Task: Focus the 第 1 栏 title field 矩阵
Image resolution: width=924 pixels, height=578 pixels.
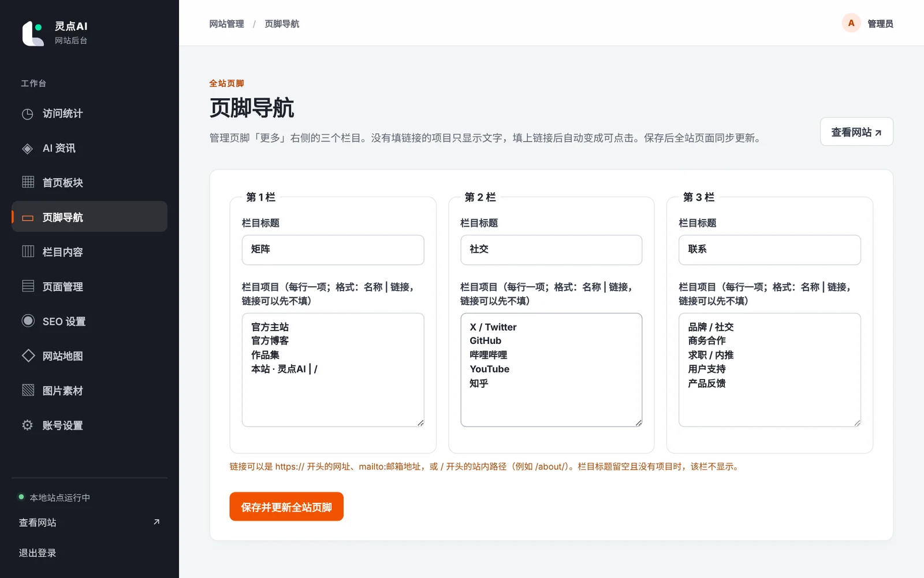Action: (x=333, y=250)
